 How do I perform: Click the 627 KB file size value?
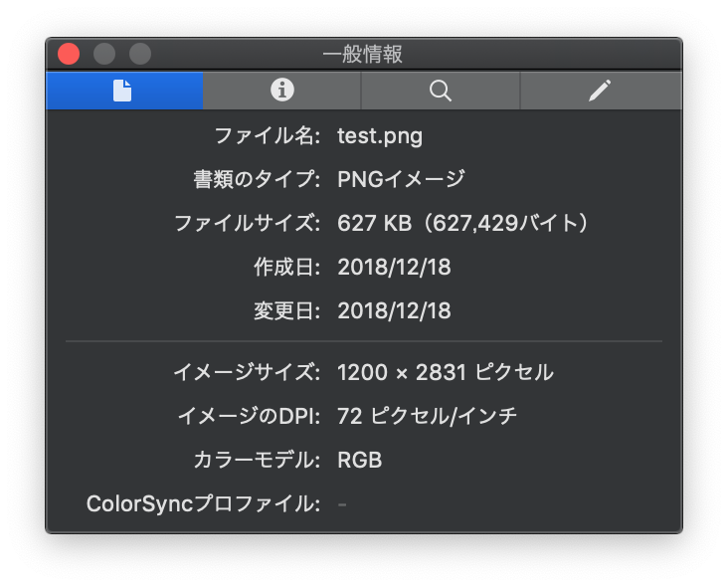(462, 224)
